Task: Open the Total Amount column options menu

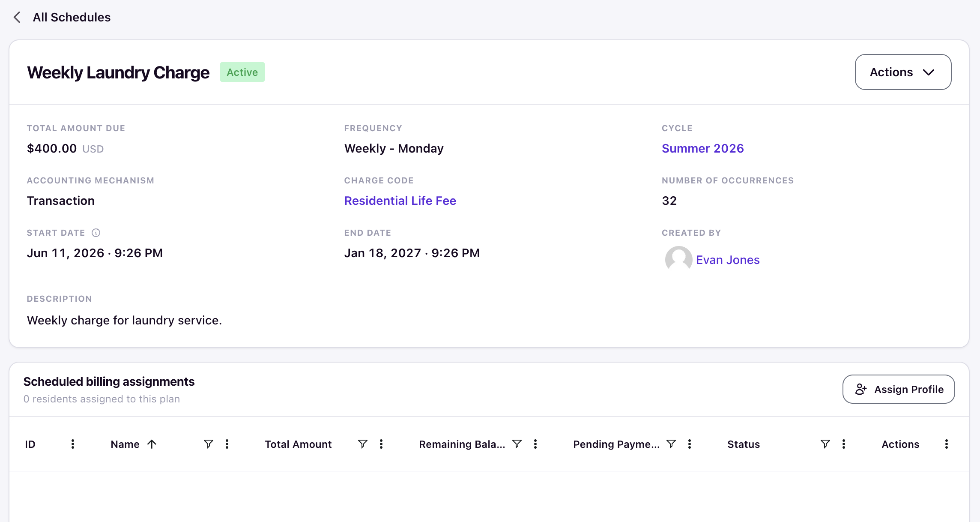Action: pos(381,444)
